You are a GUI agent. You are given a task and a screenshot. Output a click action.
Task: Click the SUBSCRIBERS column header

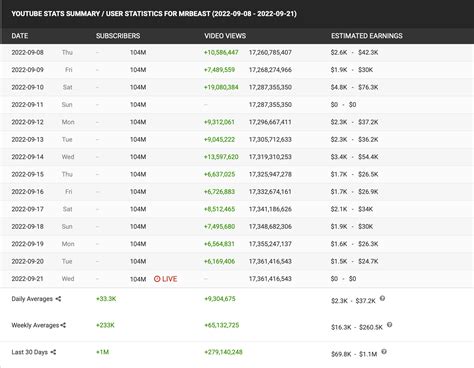118,36
